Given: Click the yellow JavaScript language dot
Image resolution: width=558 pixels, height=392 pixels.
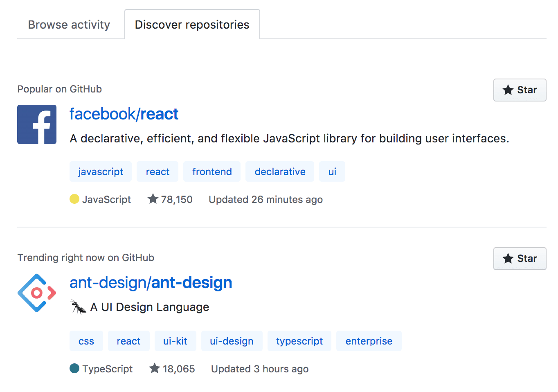Looking at the screenshot, I should [x=74, y=199].
